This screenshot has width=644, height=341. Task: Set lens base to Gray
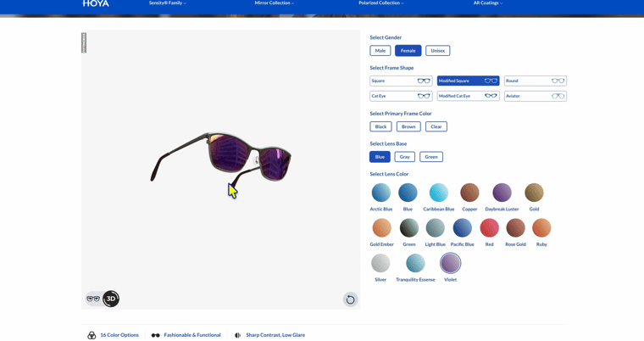(404, 157)
